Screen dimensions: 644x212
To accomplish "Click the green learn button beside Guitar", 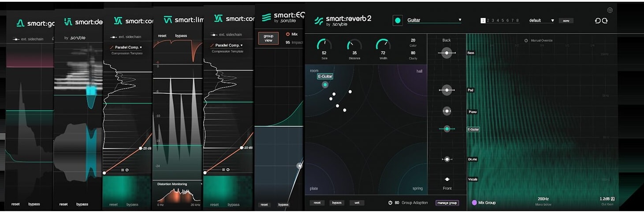I will 398,21.
